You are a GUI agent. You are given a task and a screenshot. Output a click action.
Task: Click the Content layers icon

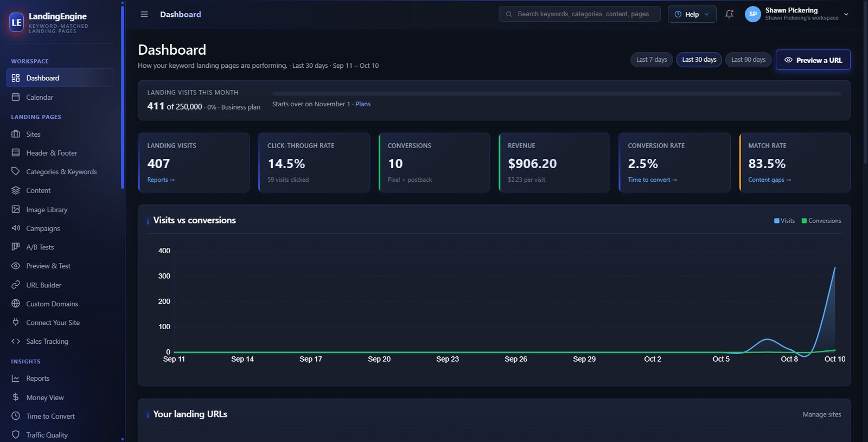16,190
